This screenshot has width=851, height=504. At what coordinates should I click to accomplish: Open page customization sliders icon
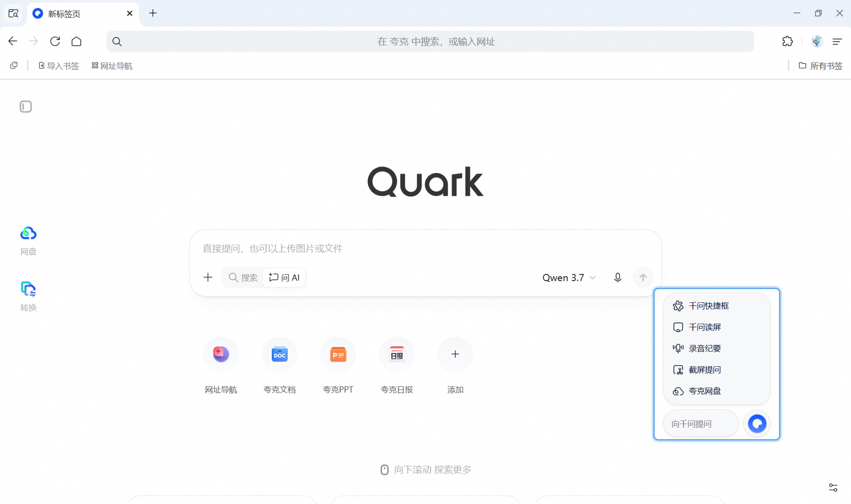(x=833, y=488)
